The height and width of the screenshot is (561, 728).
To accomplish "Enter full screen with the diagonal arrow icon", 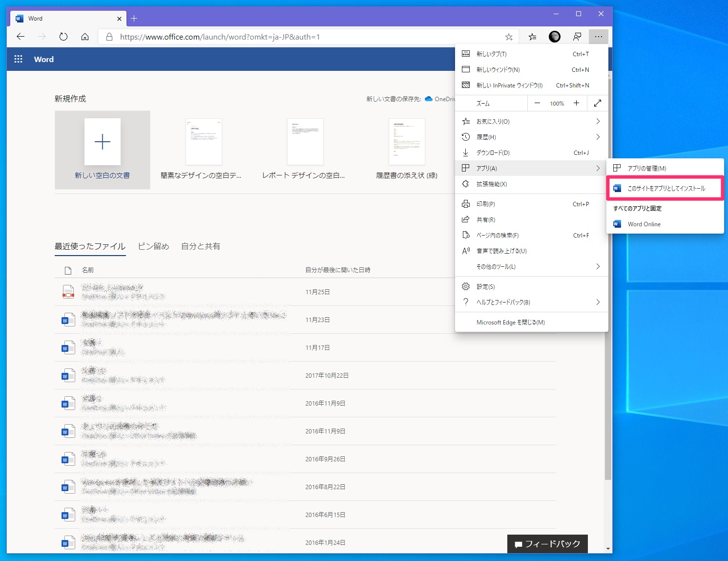I will (598, 103).
